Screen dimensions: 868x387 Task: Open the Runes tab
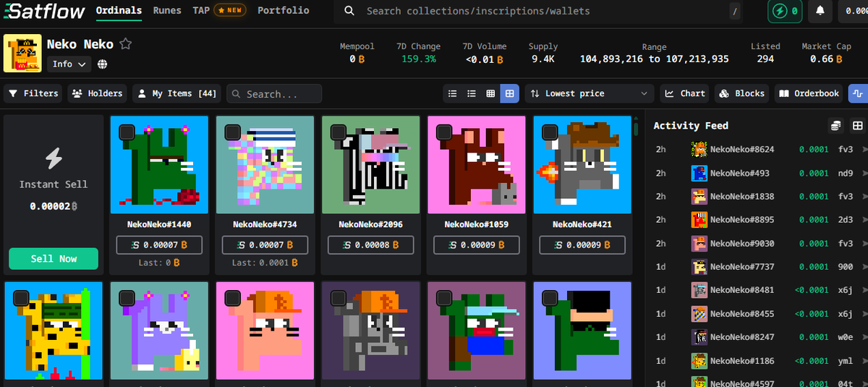[x=167, y=11]
